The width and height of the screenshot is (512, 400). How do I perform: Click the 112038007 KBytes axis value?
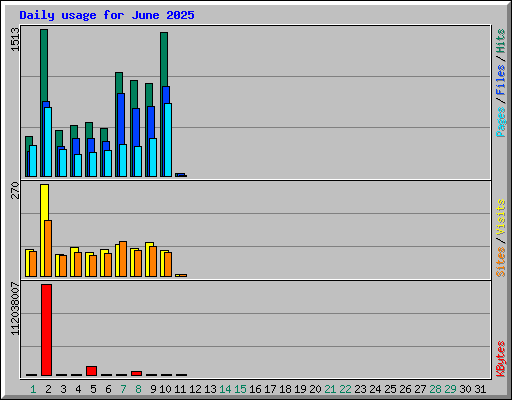[x=15, y=309]
